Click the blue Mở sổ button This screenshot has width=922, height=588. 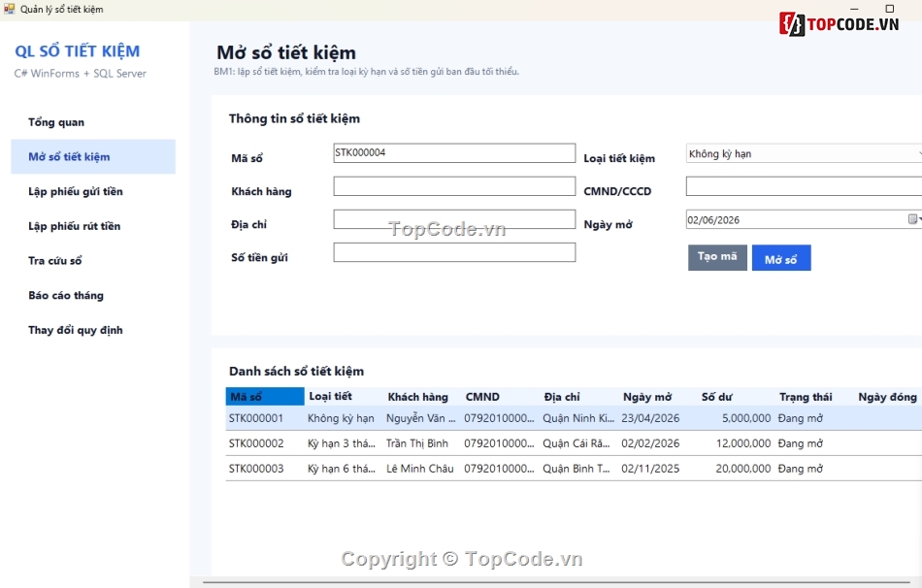tap(781, 257)
